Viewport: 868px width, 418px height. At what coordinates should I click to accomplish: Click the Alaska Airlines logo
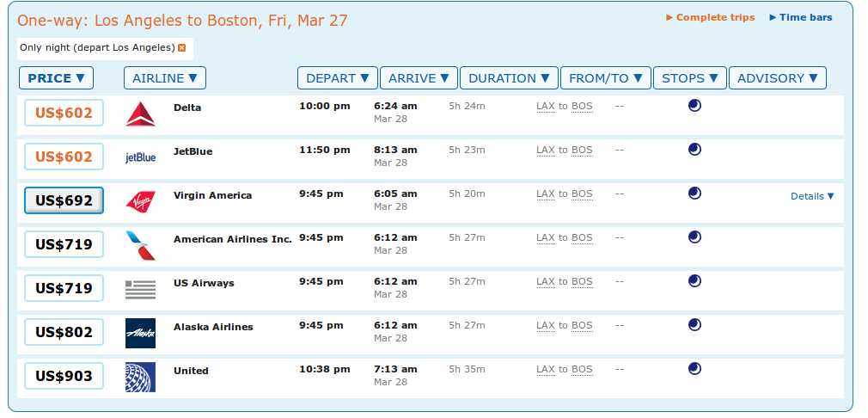pyautogui.click(x=141, y=334)
